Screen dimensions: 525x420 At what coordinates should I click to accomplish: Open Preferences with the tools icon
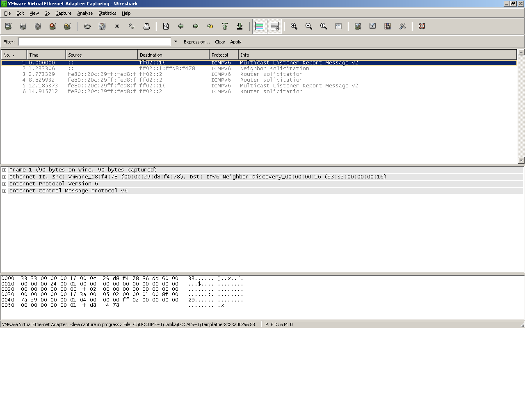point(402,26)
